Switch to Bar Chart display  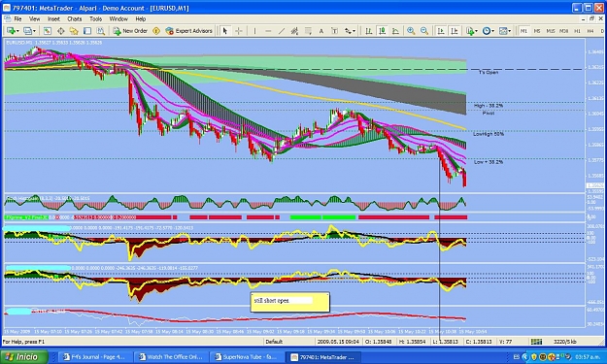pyautogui.click(x=368, y=31)
